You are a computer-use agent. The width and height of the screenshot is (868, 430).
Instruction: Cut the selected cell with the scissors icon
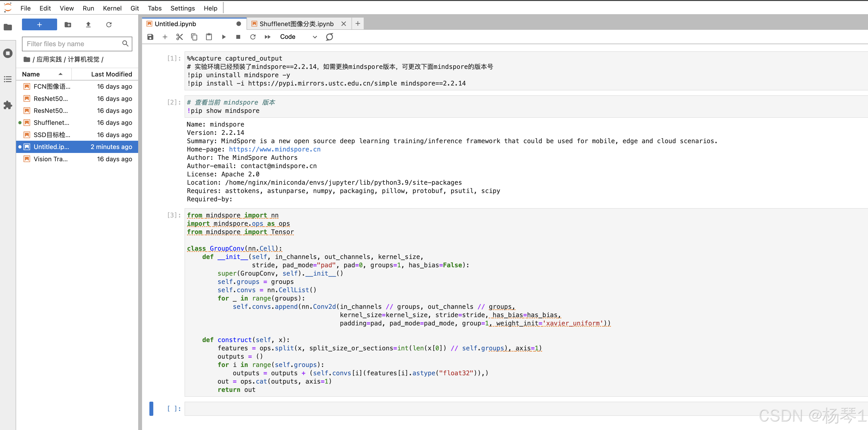pyautogui.click(x=180, y=37)
